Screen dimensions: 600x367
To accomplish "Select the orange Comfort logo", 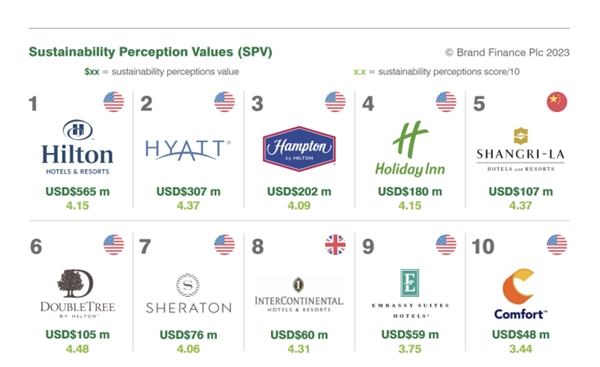I will click(x=520, y=294).
